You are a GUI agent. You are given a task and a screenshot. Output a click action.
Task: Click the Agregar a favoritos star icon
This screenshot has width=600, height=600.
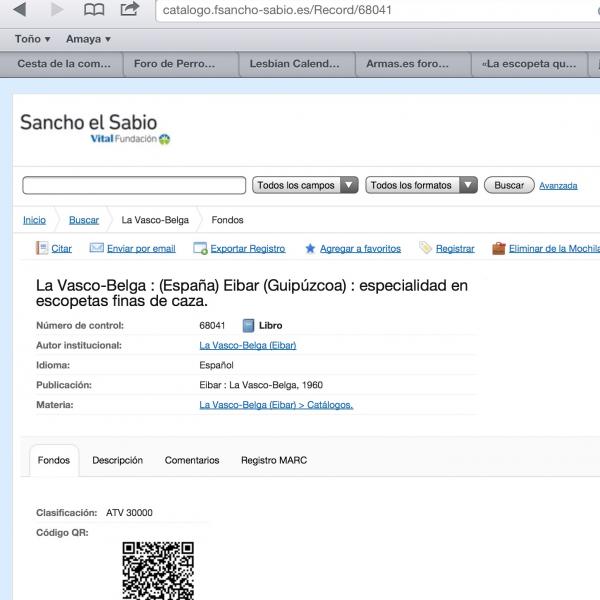310,248
